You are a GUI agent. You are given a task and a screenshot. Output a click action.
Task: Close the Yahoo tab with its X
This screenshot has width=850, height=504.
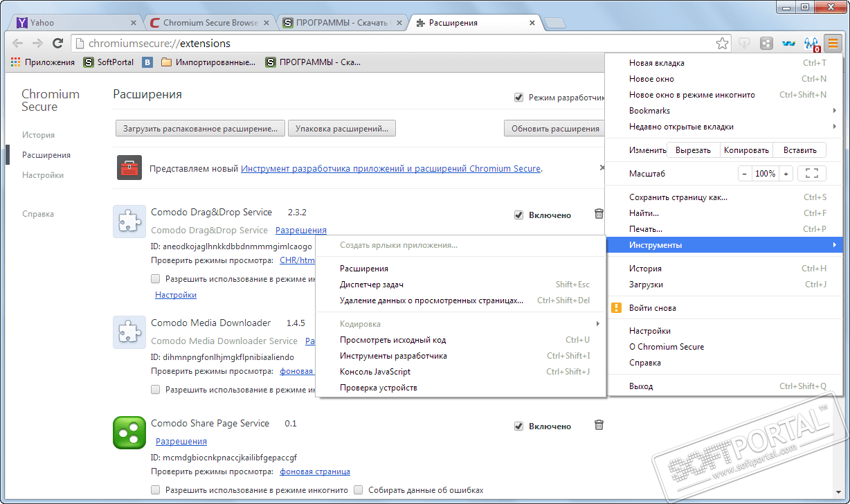click(x=133, y=23)
